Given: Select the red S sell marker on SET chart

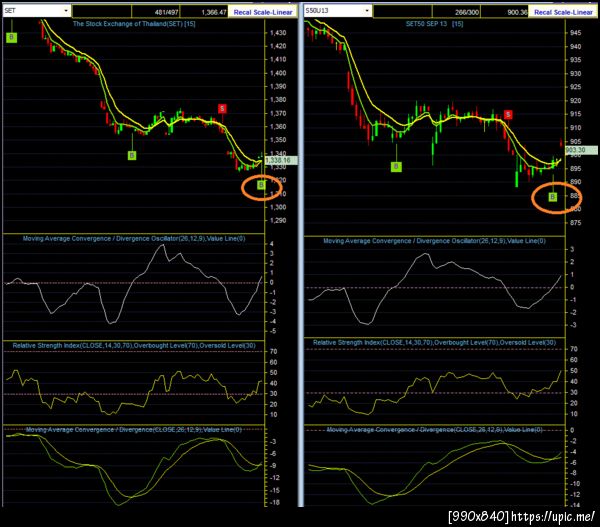Looking at the screenshot, I should (222, 109).
